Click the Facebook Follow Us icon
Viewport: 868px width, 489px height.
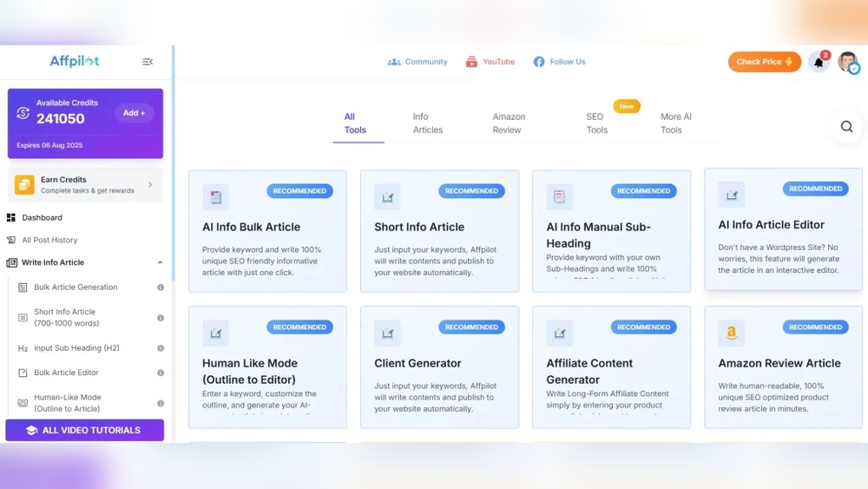pyautogui.click(x=539, y=62)
